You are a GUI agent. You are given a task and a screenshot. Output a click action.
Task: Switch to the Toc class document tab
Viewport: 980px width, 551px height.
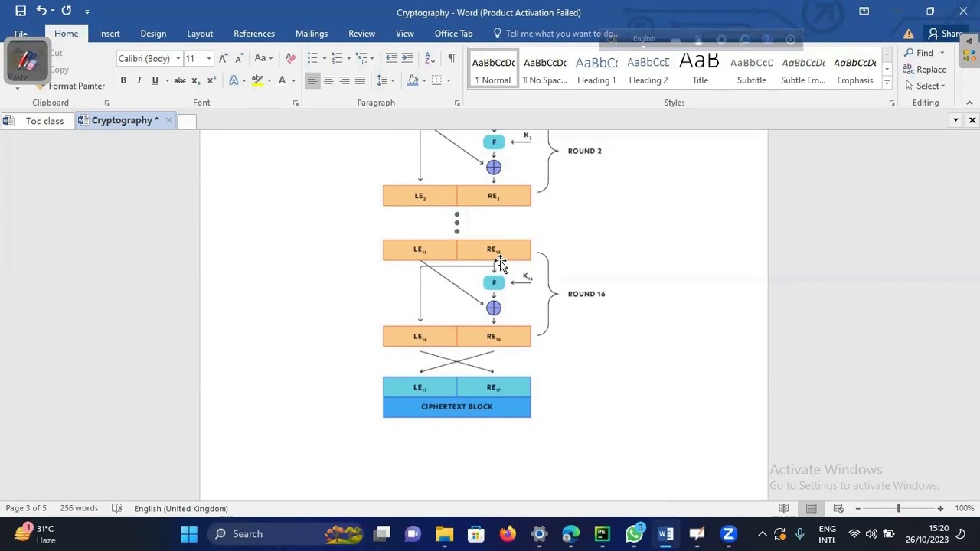44,120
